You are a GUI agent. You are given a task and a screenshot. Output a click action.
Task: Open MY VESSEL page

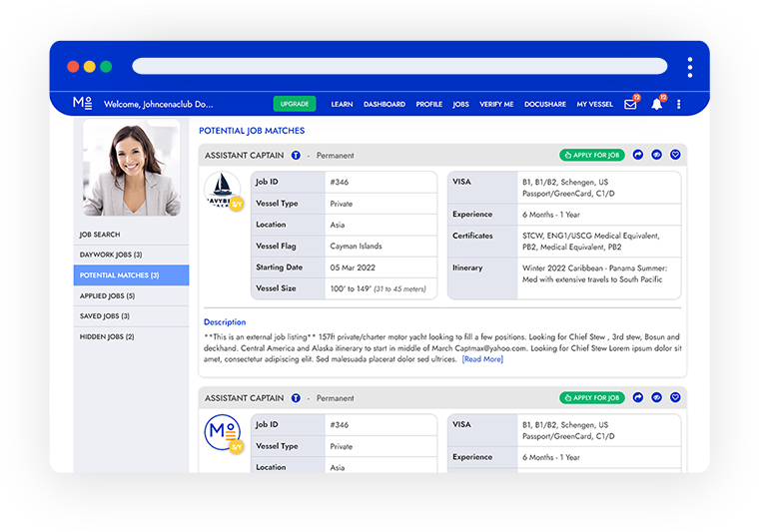pos(594,104)
